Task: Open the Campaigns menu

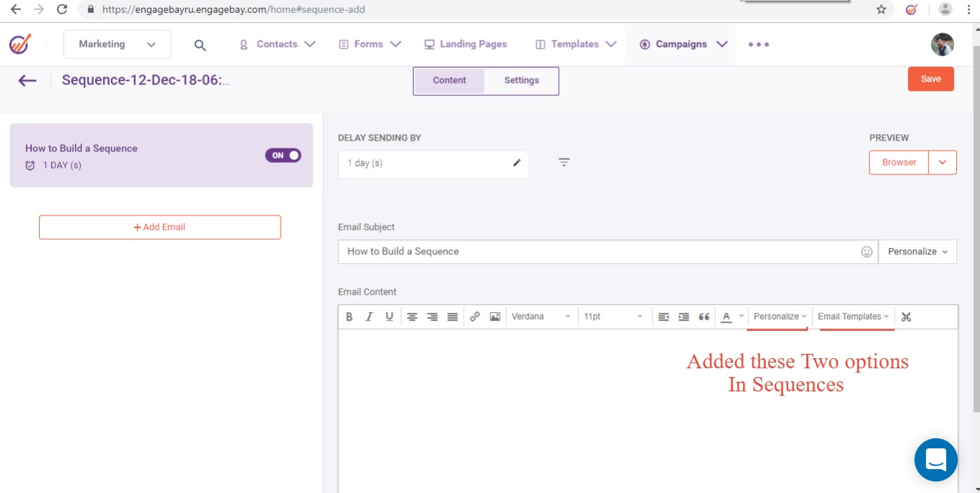Action: [682, 44]
